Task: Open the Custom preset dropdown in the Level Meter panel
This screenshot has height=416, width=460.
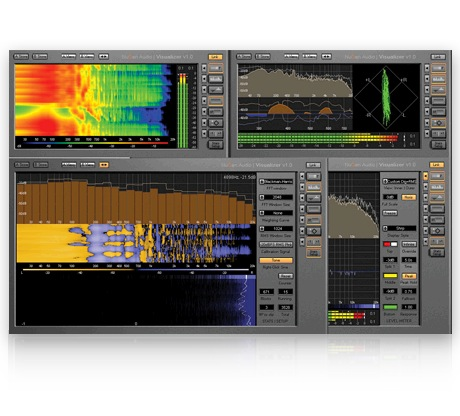Action: [399, 181]
